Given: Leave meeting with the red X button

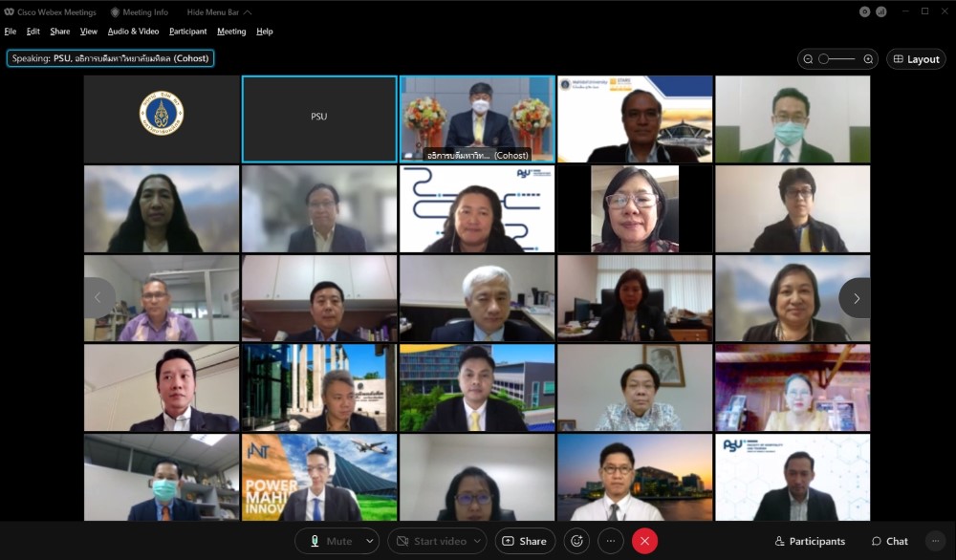Looking at the screenshot, I should click(x=644, y=541).
